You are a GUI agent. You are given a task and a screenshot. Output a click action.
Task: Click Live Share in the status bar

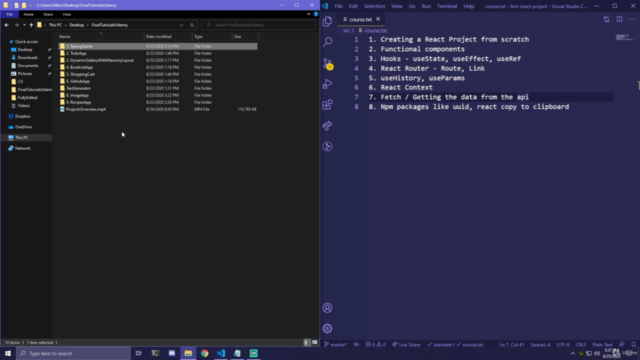coord(406,344)
